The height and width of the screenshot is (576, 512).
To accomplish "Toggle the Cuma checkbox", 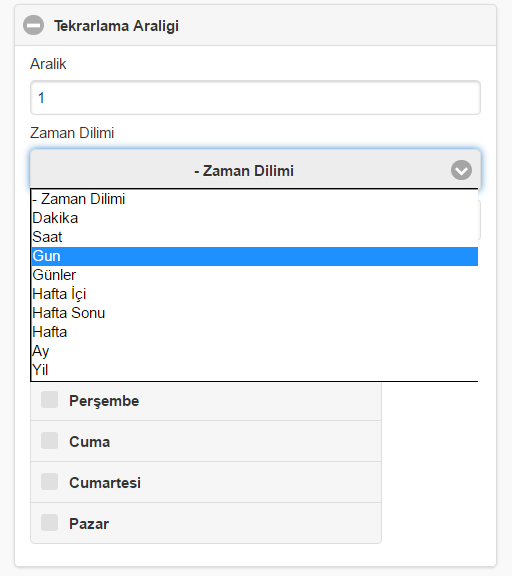I will [x=50, y=440].
